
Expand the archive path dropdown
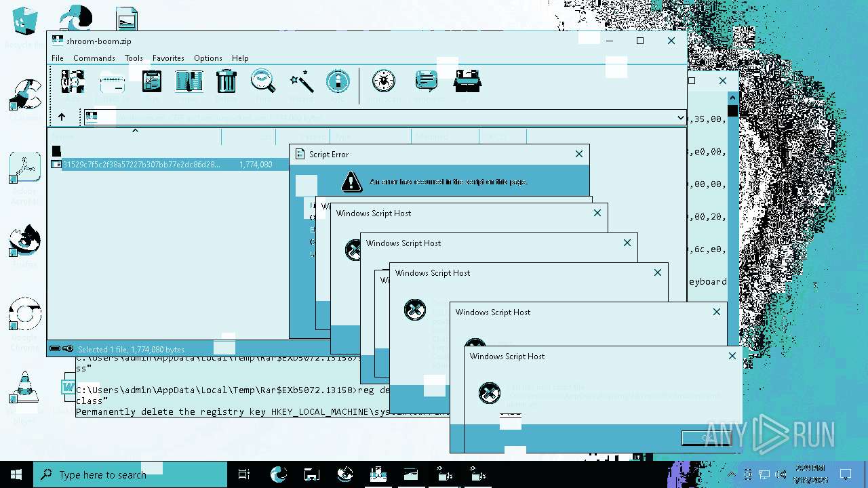click(680, 118)
